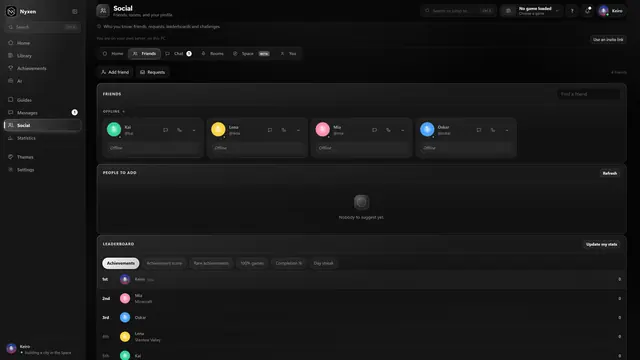640x360 pixels.
Task: Click Update my stats button
Action: (x=601, y=244)
